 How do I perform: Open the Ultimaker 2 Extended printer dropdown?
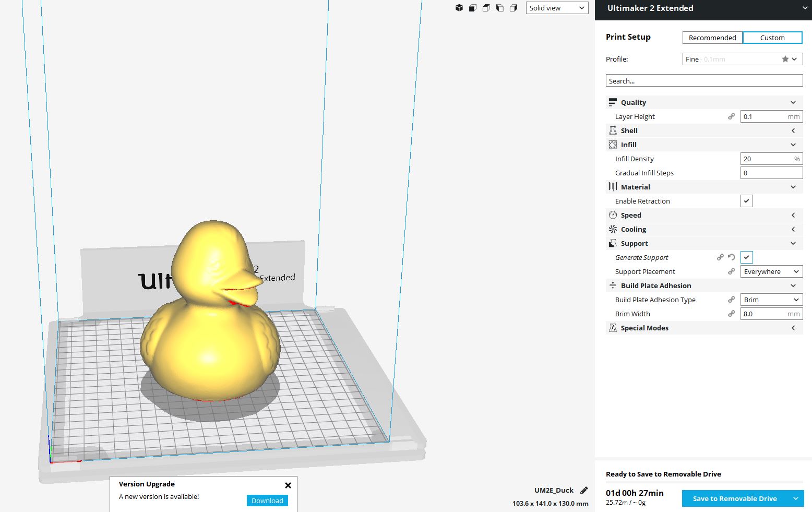tap(703, 8)
